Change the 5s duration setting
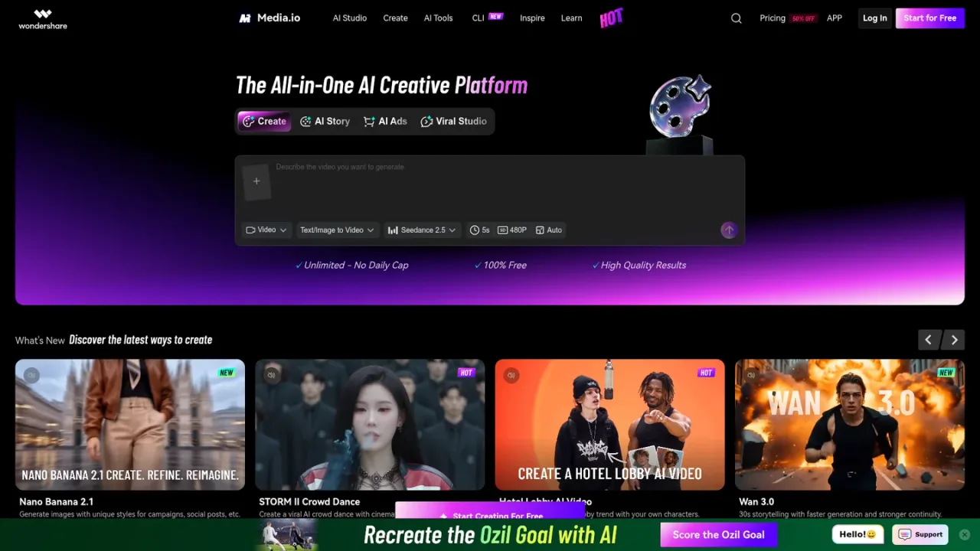 (479, 230)
